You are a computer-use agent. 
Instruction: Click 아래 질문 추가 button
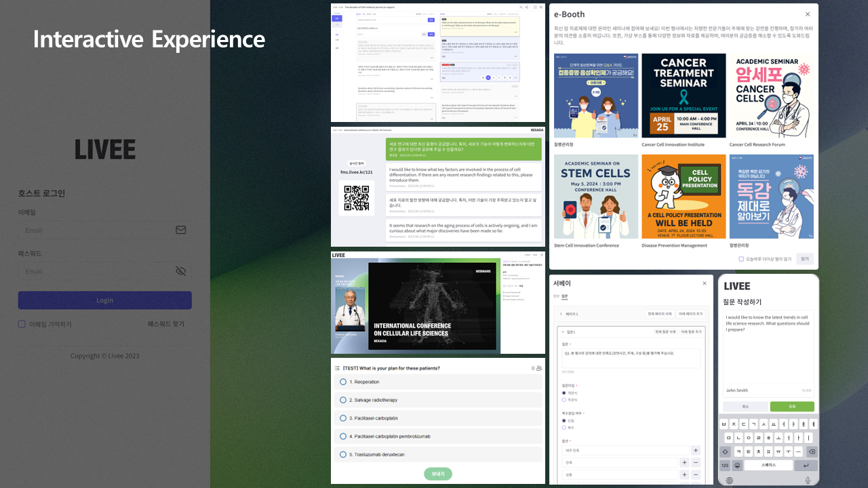(691, 331)
